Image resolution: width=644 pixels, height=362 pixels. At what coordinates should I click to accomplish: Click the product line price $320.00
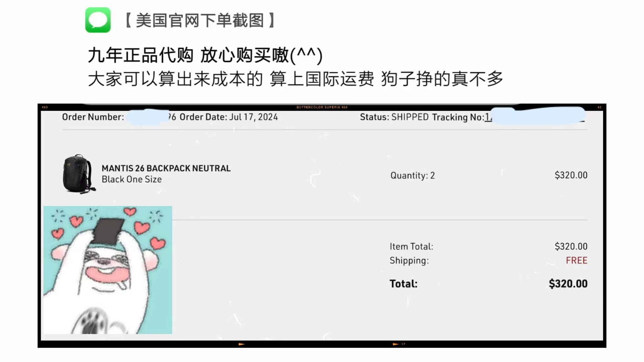[571, 175]
